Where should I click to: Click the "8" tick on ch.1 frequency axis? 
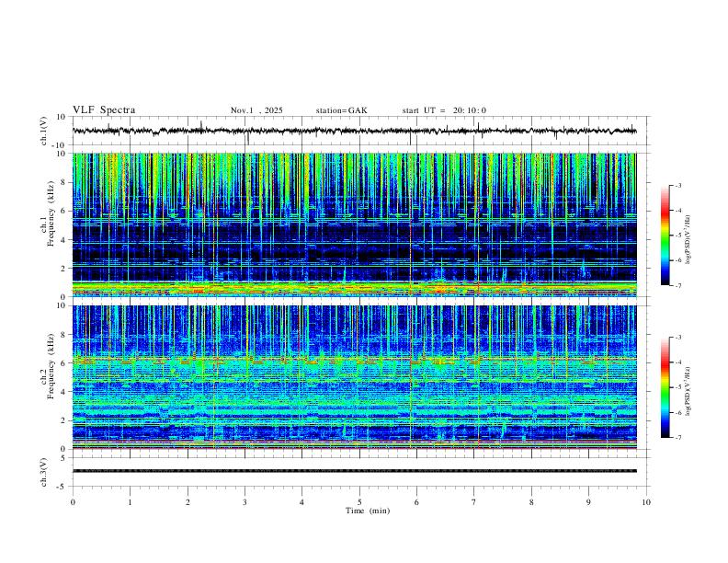coord(63,182)
